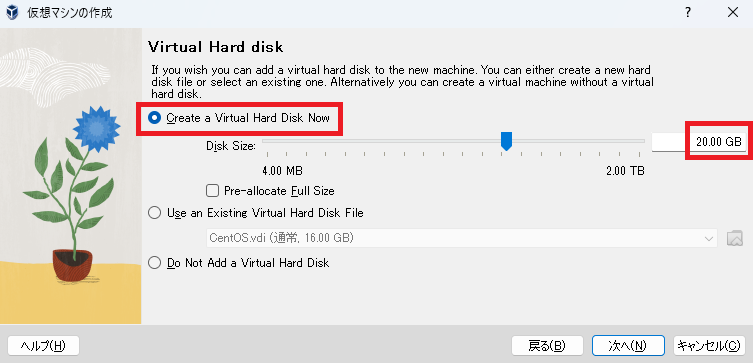Click the Virtual Hard disk heading text

click(x=216, y=47)
